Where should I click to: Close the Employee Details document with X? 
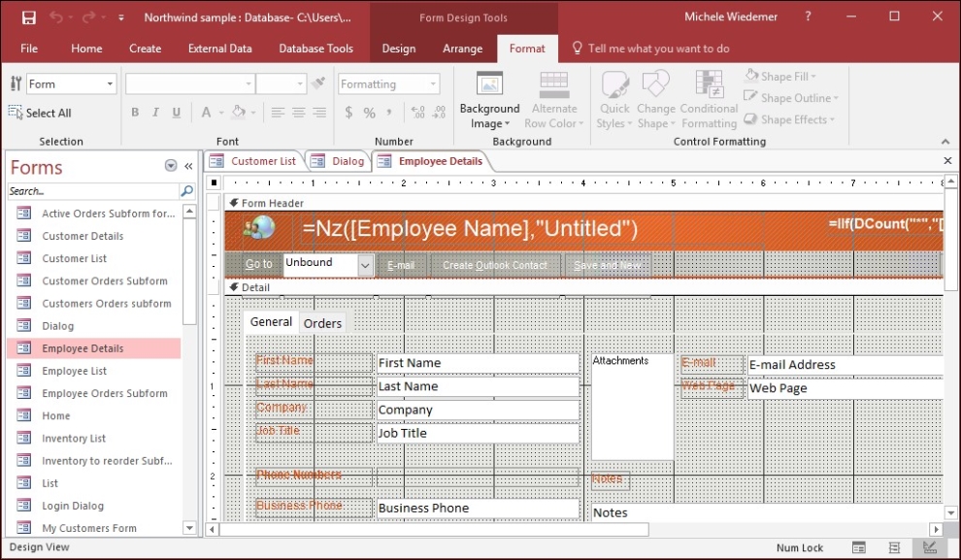(947, 160)
